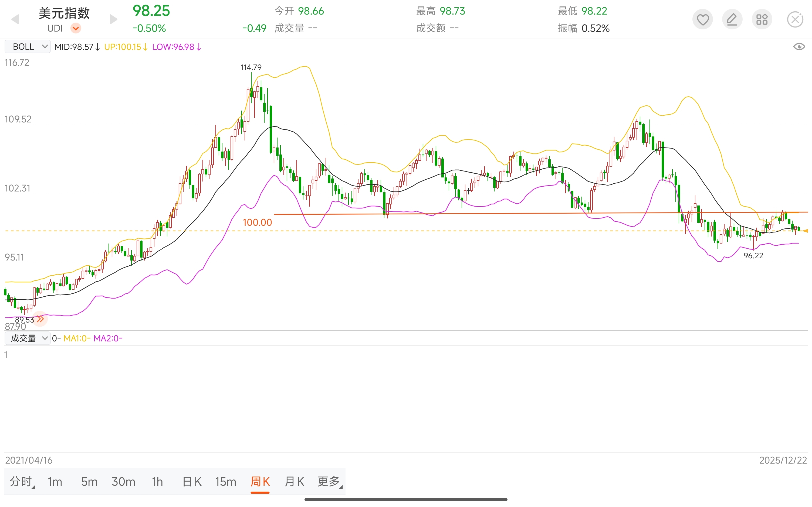The width and height of the screenshot is (812, 507).
Task: Open the 成交量 sub-indicator dropdown
Action: (28, 338)
